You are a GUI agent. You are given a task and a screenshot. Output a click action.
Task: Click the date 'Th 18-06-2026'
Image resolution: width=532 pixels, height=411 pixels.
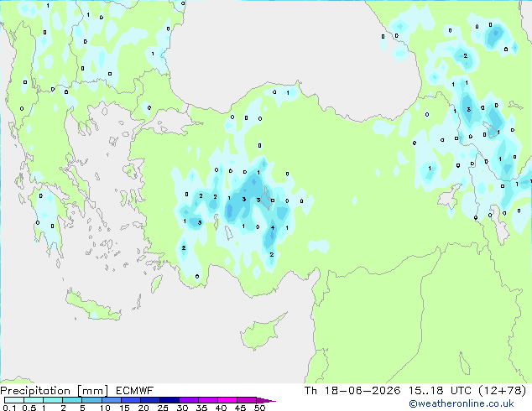pos(352,391)
